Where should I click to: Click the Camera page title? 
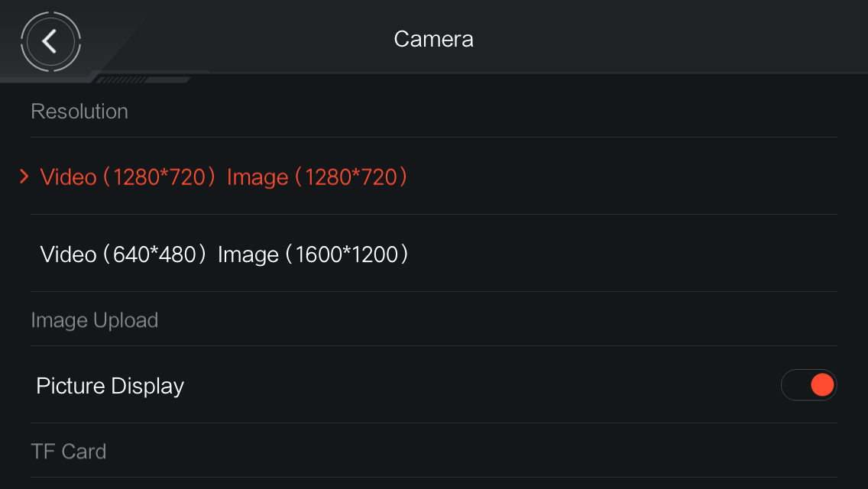433,39
